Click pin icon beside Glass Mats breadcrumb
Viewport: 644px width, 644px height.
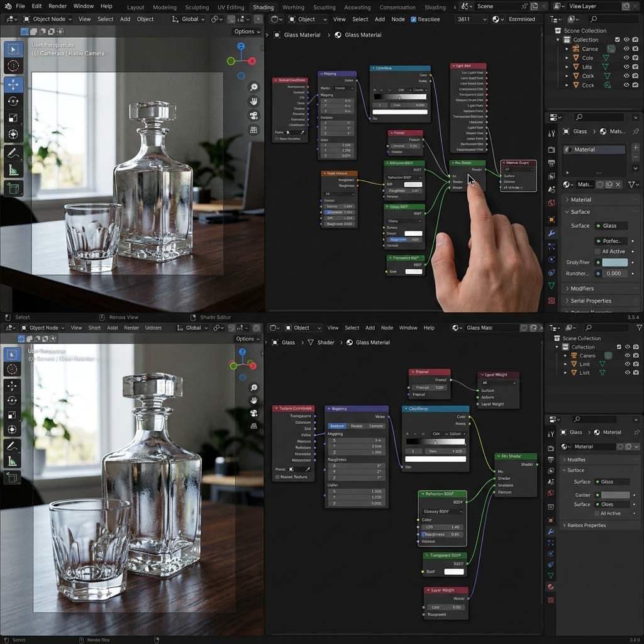tap(635, 131)
